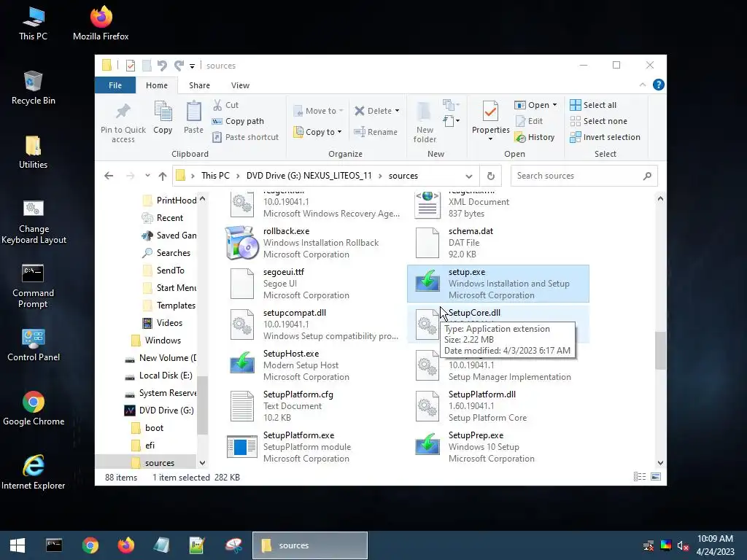The width and height of the screenshot is (747, 560).
Task: Click Invert selection in ribbon
Action: tap(605, 137)
